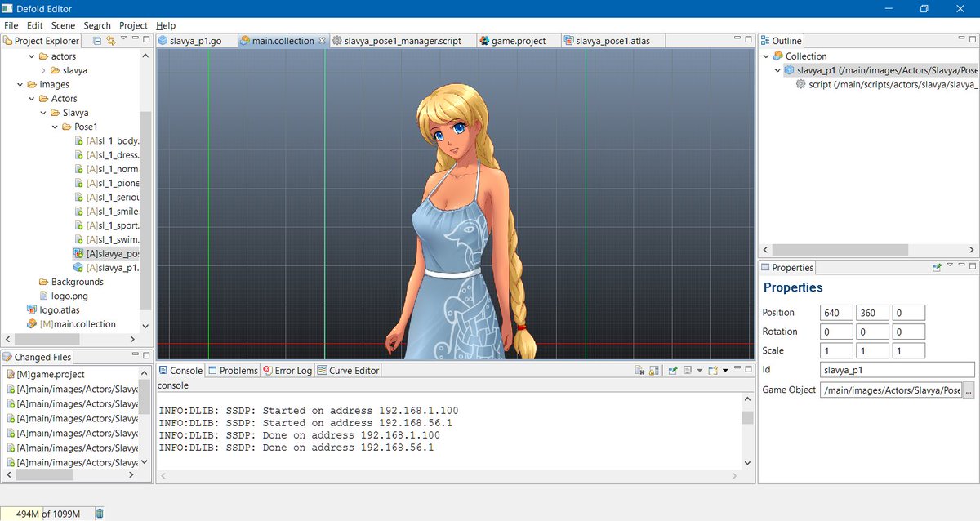The image size is (980, 521).
Task: Open the Open Console dropdown arrow
Action: click(x=725, y=371)
